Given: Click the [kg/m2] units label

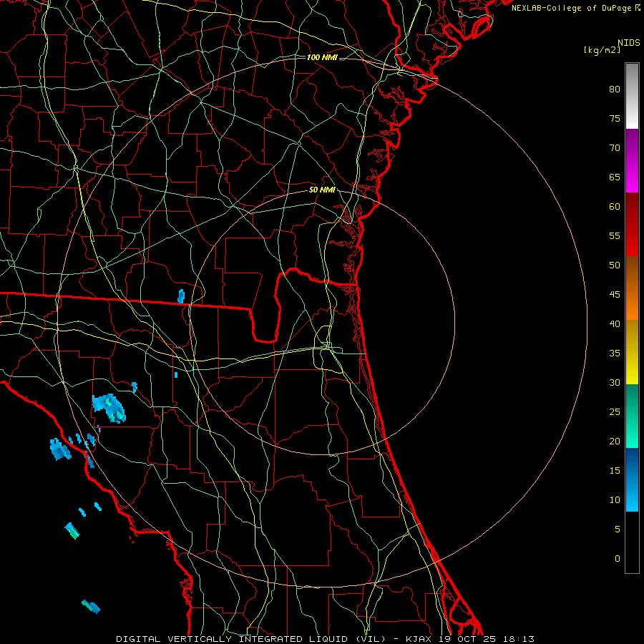Looking at the screenshot, I should (602, 50).
